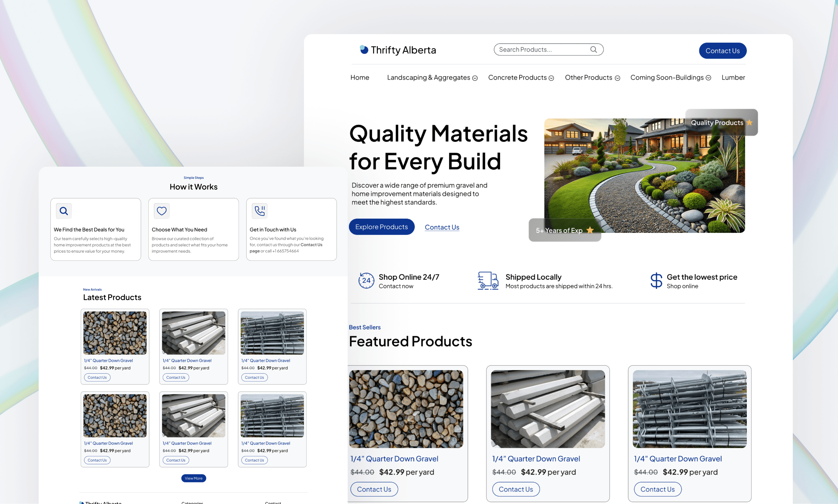This screenshot has width=838, height=504.
Task: Click the Featured Products heading
Action: point(410,341)
